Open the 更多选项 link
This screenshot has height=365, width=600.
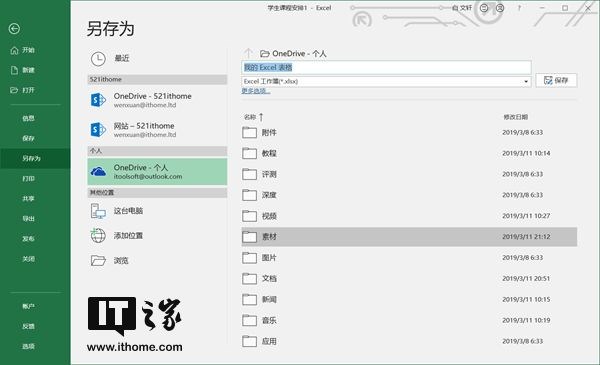pos(256,91)
